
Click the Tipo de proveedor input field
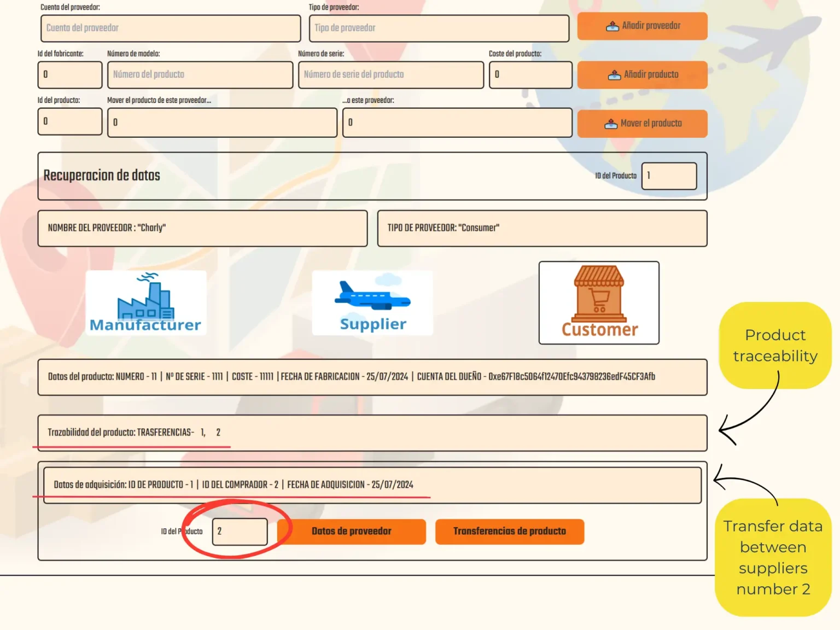coord(439,28)
